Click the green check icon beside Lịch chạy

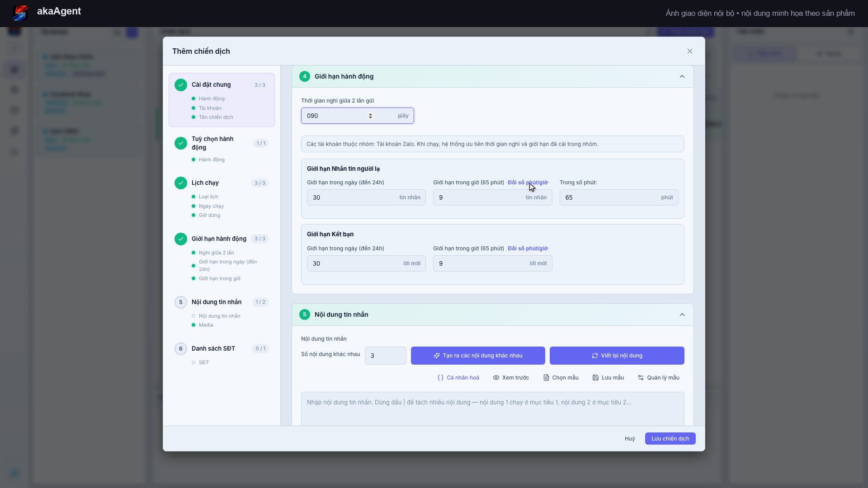(x=181, y=183)
